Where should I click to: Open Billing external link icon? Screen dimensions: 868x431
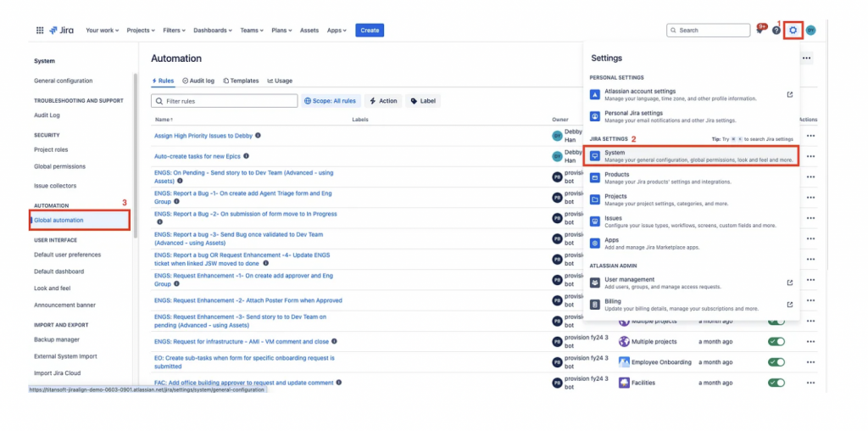pos(790,305)
